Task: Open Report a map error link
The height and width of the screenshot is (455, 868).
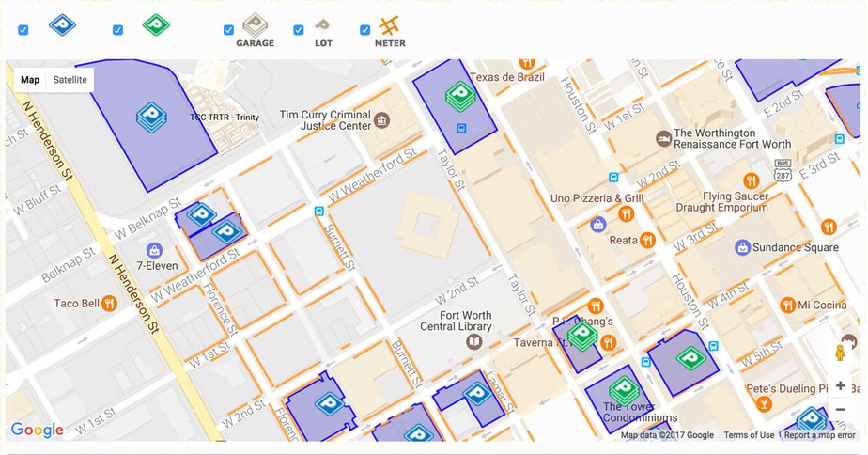Action: pos(820,435)
